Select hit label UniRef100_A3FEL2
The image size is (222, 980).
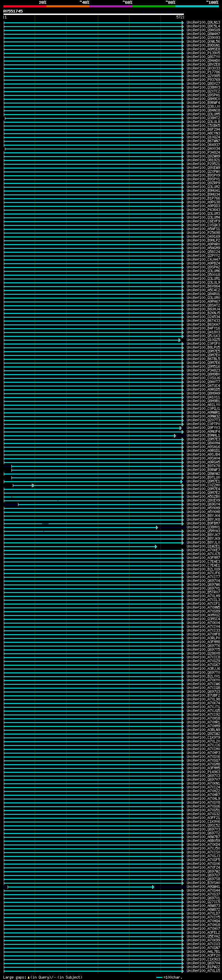(203, 933)
